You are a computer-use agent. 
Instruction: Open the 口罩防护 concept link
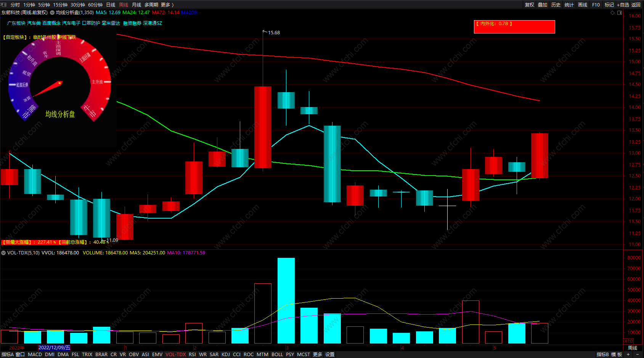point(91,23)
